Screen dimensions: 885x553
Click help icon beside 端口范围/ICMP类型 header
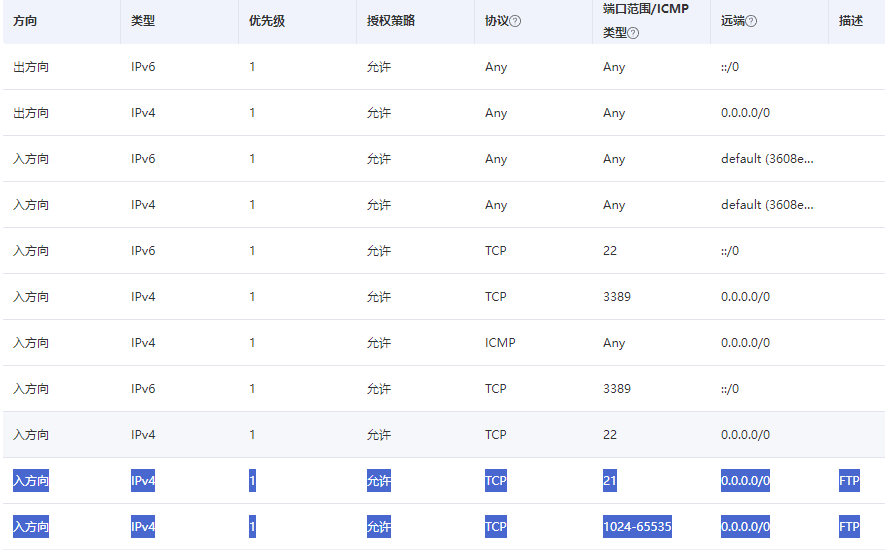pos(633,33)
